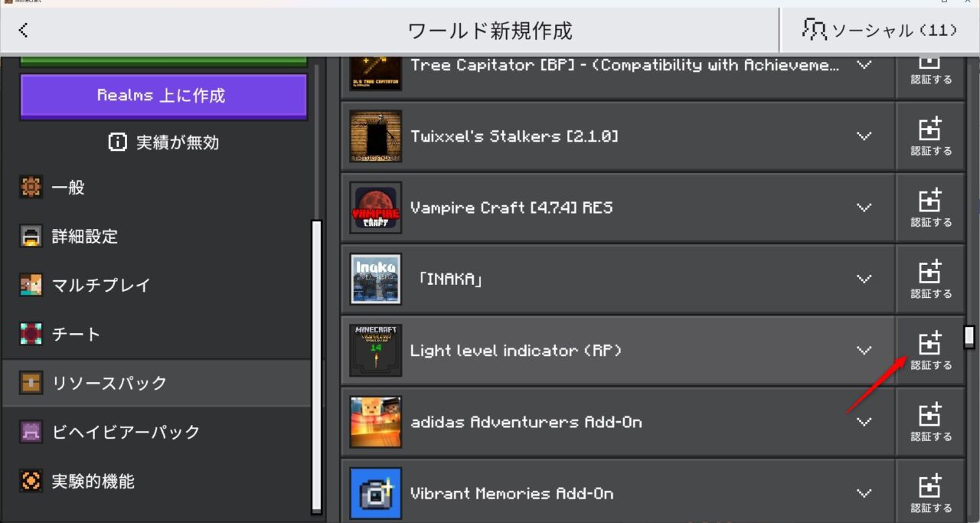Viewport: 980px width, 523px height.
Task: Click the Twixxel's Stalkers pack thumbnail
Action: [376, 136]
